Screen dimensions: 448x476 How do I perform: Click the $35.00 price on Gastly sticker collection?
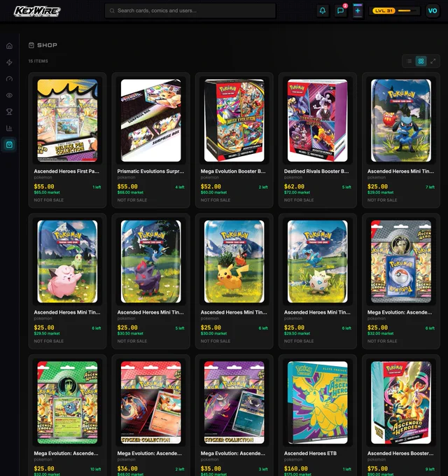tap(211, 468)
